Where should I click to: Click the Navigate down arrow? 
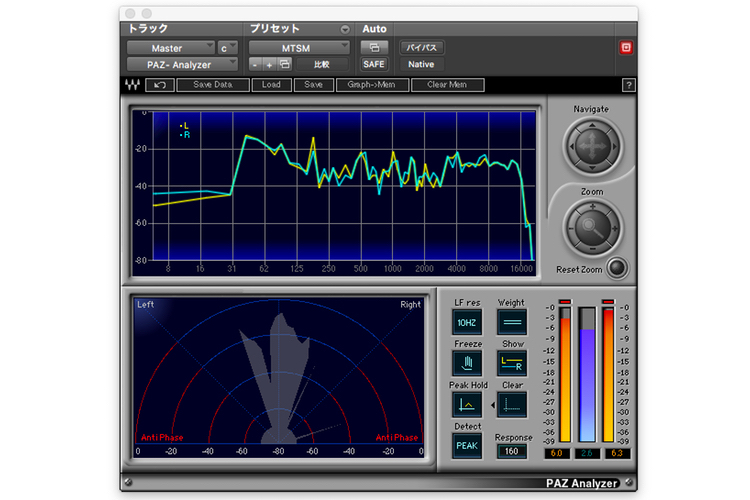point(593,167)
